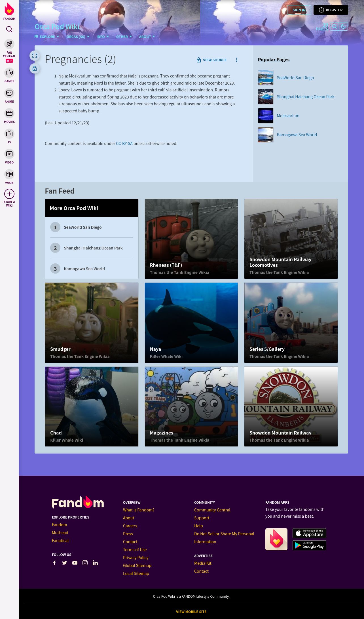Open the Snowdon Mountain Railway Locomotives card
The image size is (364, 619).
pos(291,239)
